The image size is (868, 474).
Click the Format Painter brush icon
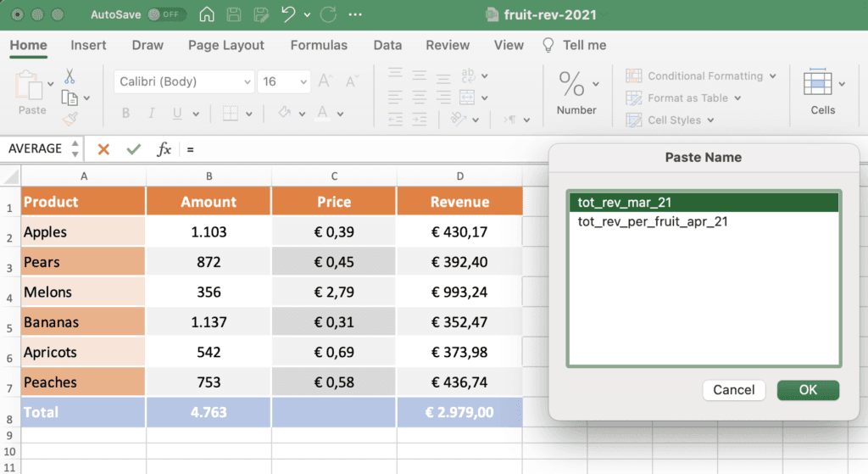point(70,119)
